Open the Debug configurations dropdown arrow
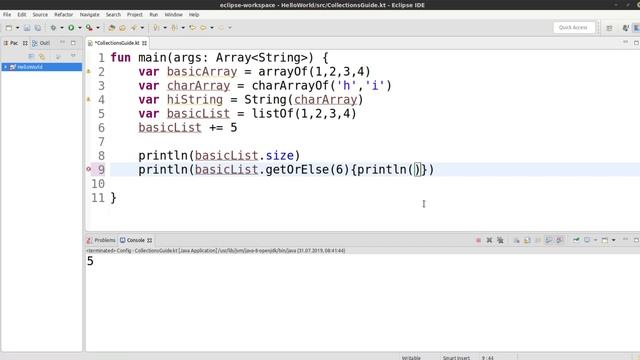The height and width of the screenshot is (360, 640). 62,28
